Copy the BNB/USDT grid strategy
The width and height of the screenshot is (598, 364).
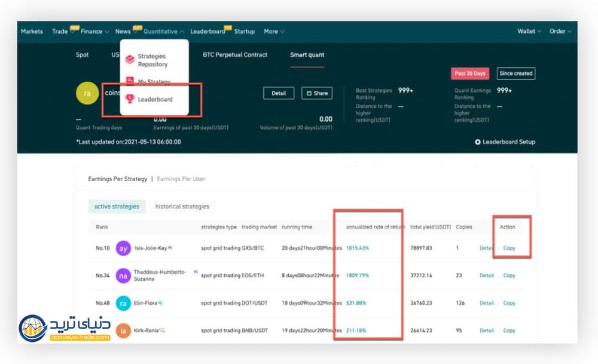click(x=509, y=330)
